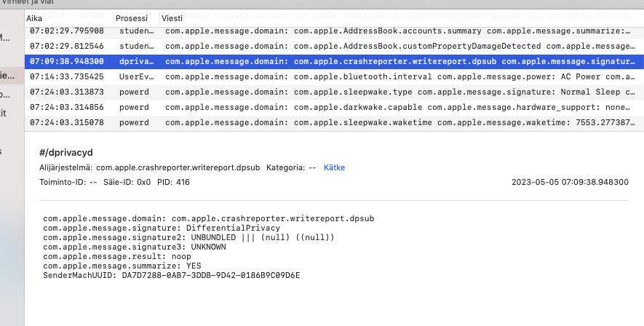The image size is (644, 326).
Task: Click the message.summarize: YES line
Action: click(x=122, y=266)
